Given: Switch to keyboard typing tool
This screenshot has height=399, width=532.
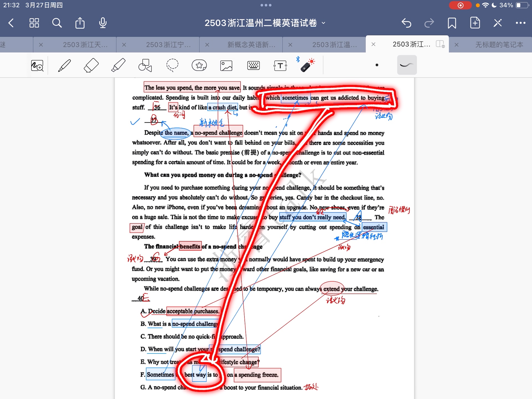Looking at the screenshot, I should coord(253,66).
